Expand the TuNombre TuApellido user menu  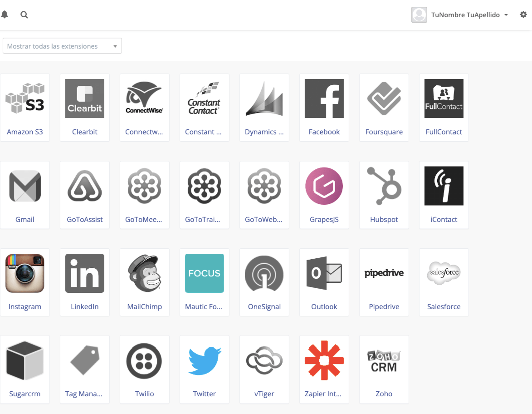click(469, 15)
